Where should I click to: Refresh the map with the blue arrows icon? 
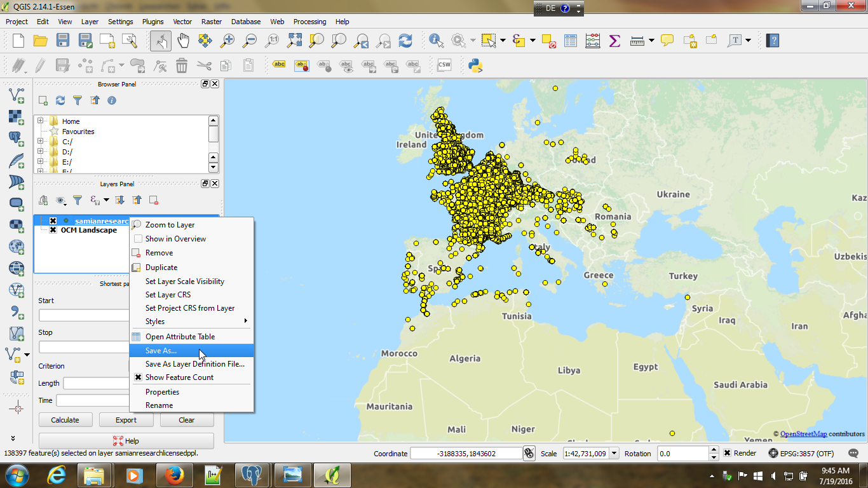405,41
